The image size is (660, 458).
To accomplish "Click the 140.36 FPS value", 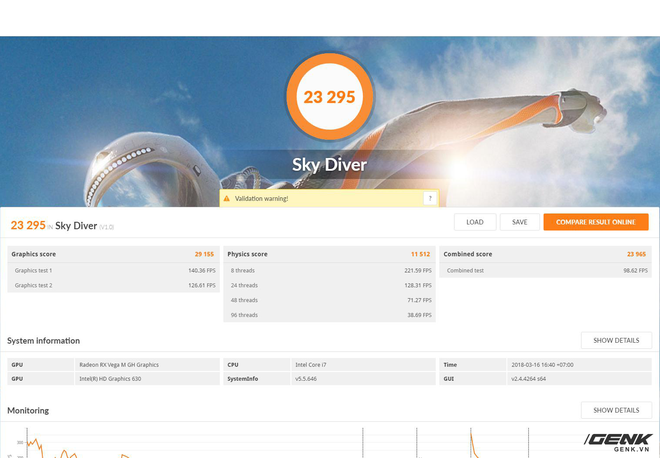I will (x=202, y=270).
